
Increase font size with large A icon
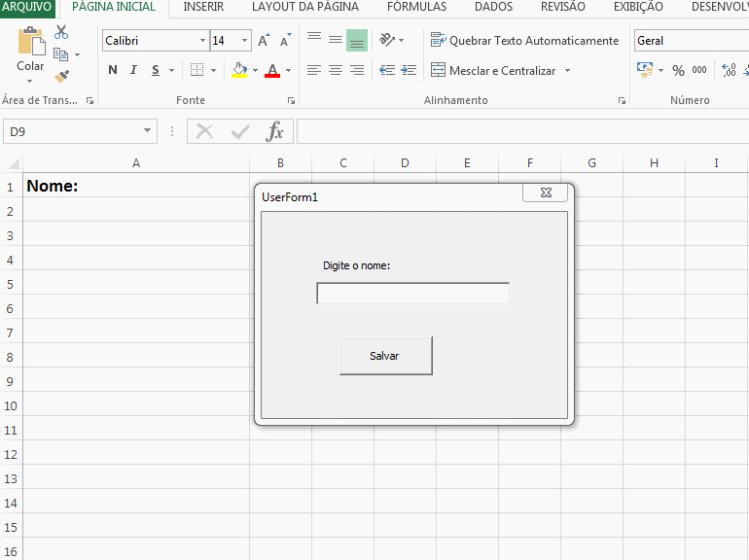point(264,41)
